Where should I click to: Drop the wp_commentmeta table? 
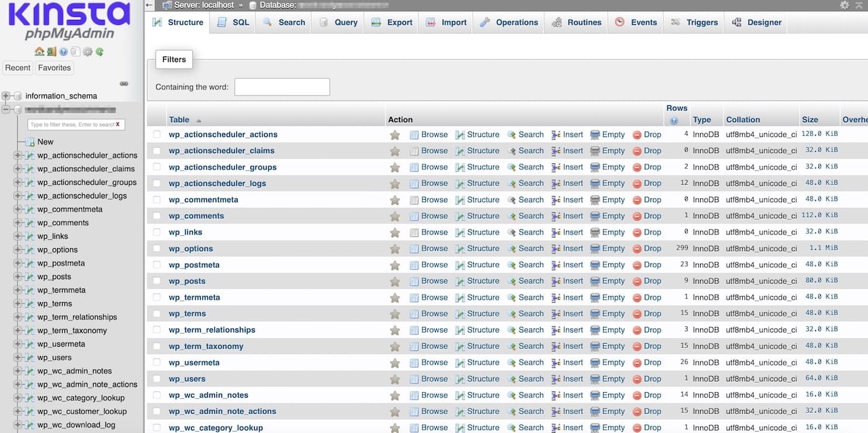(647, 199)
